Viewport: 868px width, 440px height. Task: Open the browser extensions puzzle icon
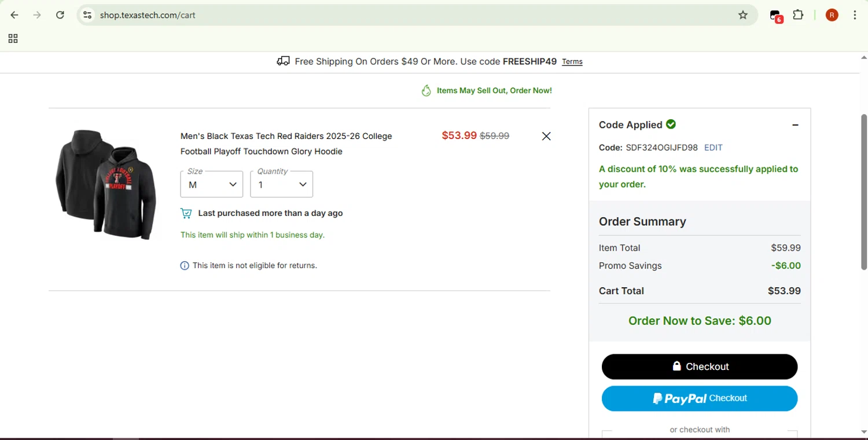coord(798,15)
